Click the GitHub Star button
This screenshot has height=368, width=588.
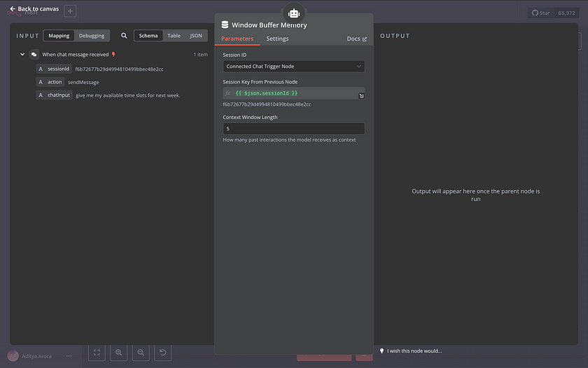(540, 13)
